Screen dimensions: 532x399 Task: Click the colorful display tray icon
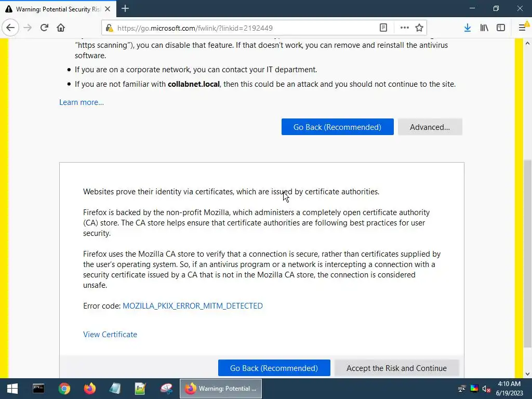click(474, 389)
